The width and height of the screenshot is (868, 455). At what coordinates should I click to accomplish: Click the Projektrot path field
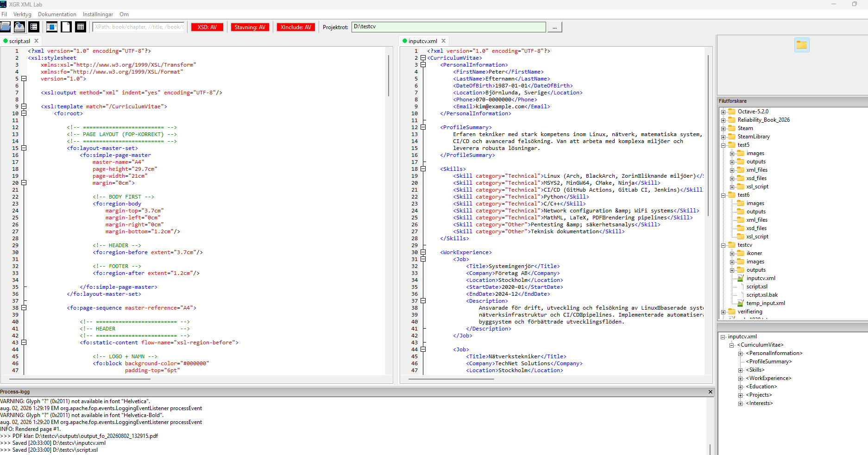click(x=448, y=27)
